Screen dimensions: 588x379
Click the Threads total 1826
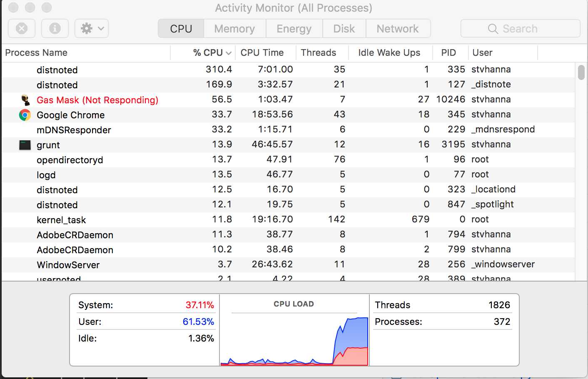pos(499,305)
